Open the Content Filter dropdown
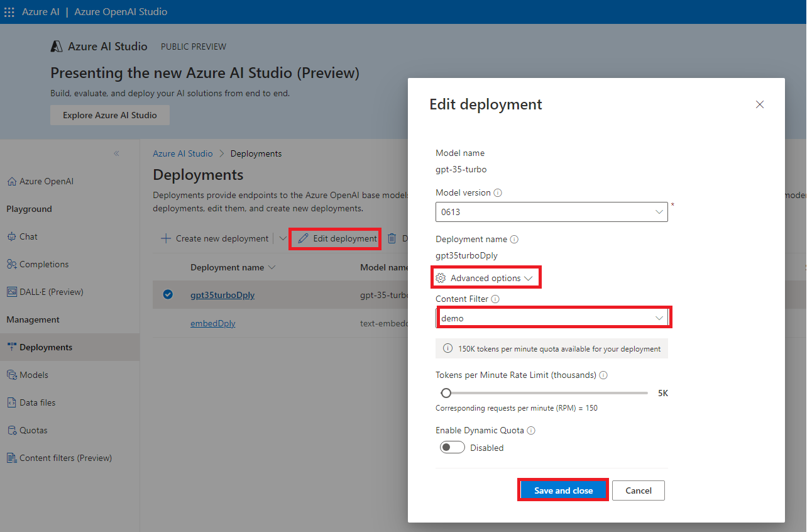The image size is (812, 532). [553, 318]
